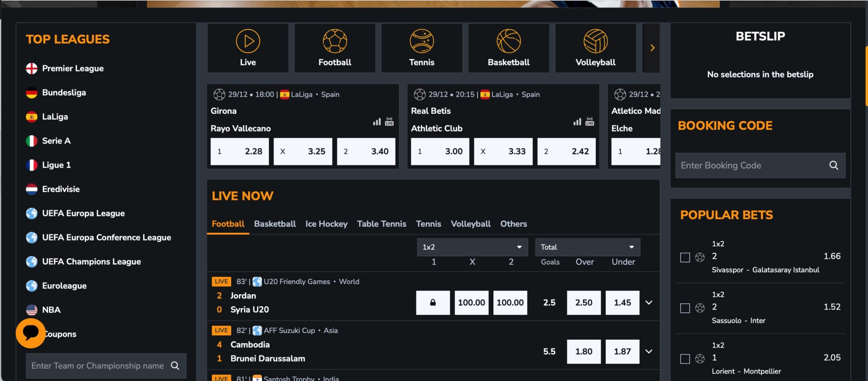Switch to the Table Tennis live tab
Image resolution: width=868 pixels, height=381 pixels.
tap(382, 224)
